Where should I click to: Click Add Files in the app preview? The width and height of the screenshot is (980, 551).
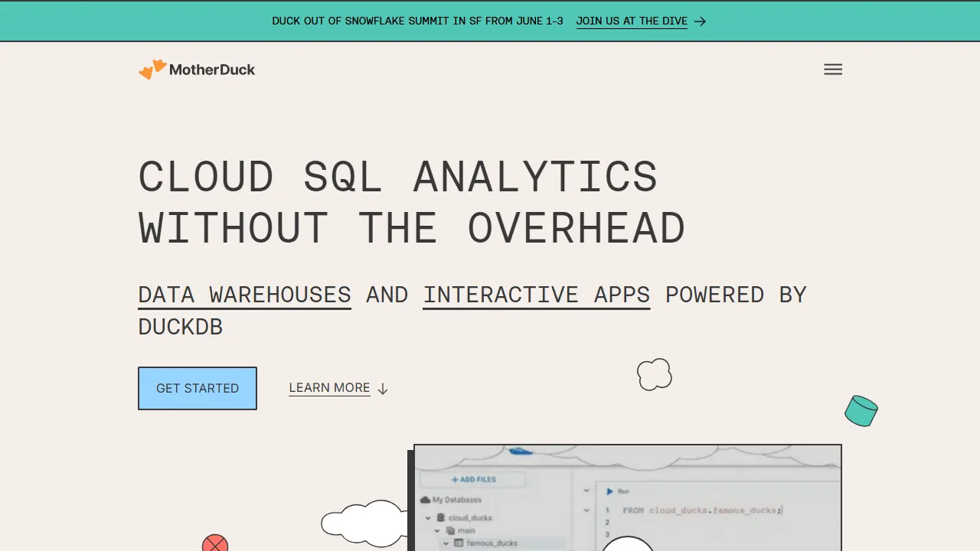473,480
